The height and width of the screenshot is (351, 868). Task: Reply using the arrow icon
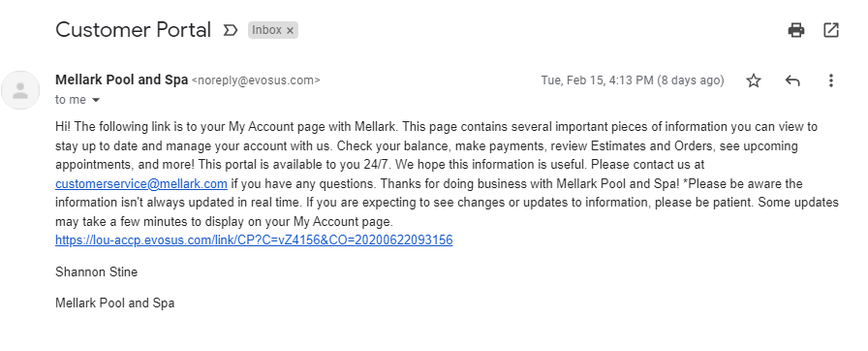pyautogui.click(x=792, y=80)
